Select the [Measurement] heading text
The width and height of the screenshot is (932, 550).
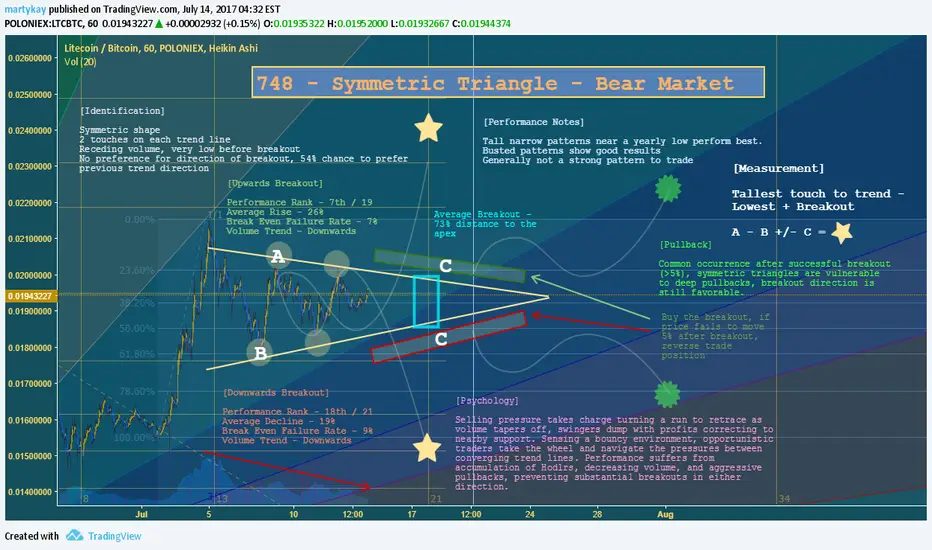(x=779, y=168)
